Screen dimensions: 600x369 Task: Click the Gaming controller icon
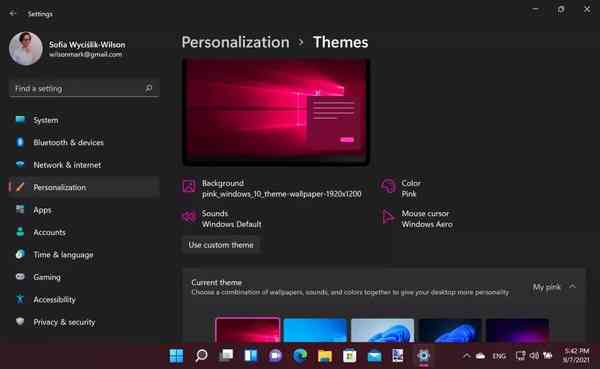click(x=20, y=276)
